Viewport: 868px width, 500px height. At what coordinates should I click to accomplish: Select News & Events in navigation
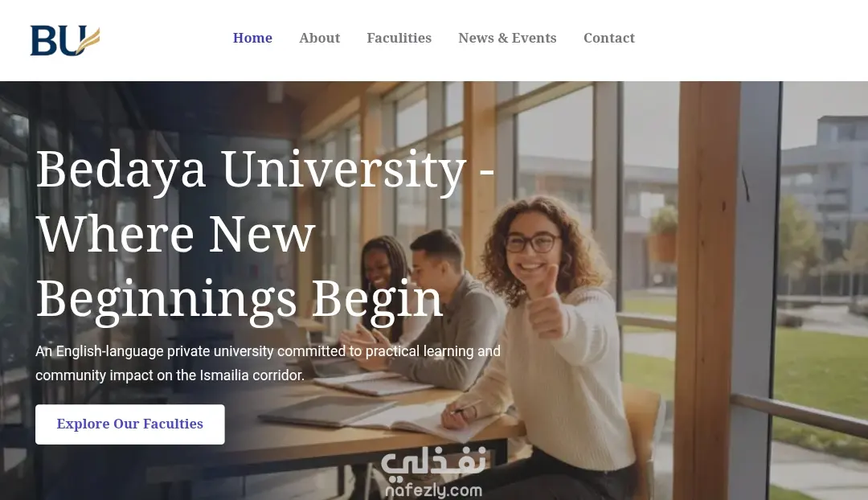tap(508, 38)
